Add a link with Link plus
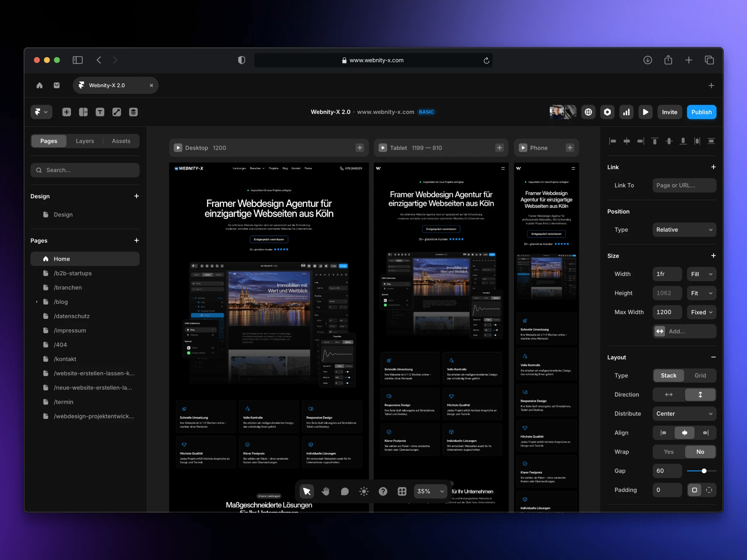The image size is (747, 560). tap(713, 167)
